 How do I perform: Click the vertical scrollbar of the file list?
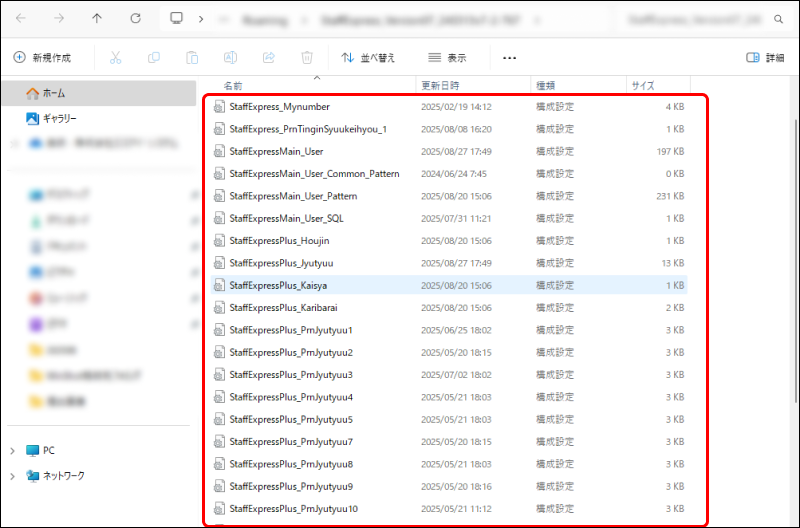coord(796,260)
